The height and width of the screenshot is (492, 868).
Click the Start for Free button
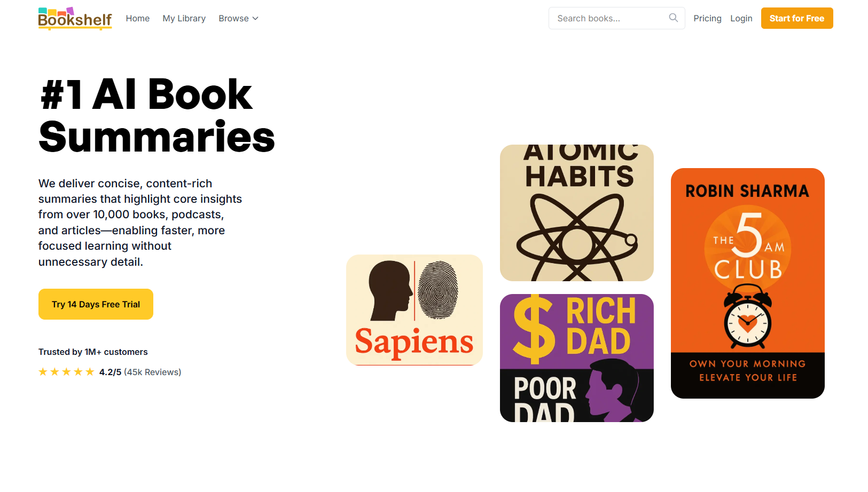pos(797,18)
